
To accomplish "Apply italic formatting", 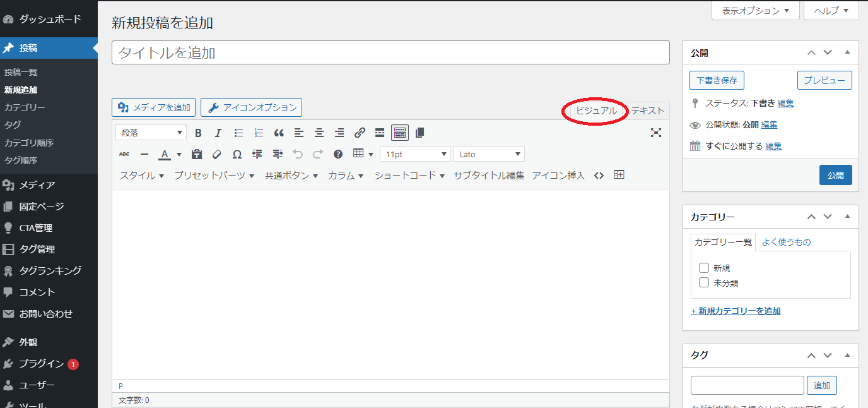I will coord(218,133).
